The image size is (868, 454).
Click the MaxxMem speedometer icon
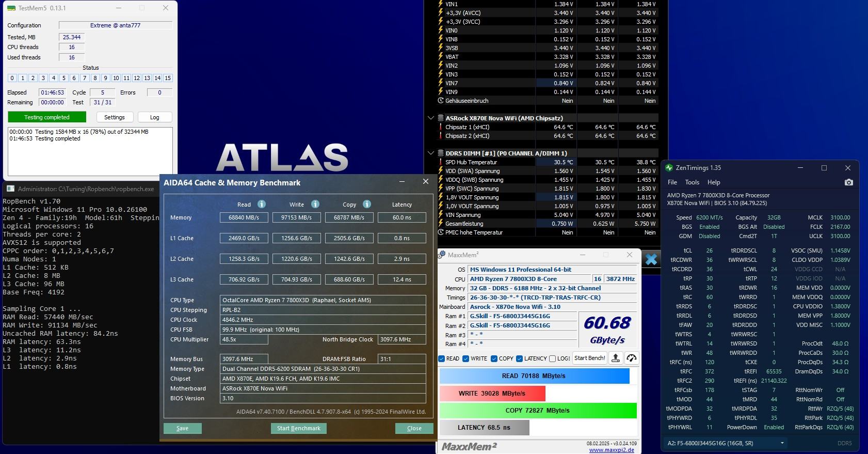click(x=631, y=358)
